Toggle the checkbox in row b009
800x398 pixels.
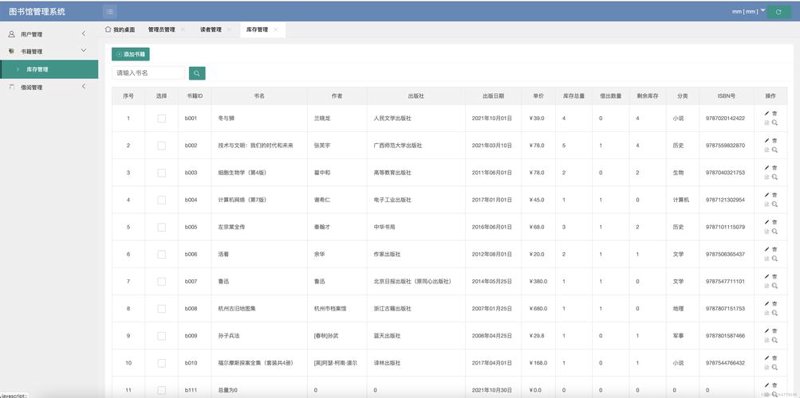(x=161, y=336)
